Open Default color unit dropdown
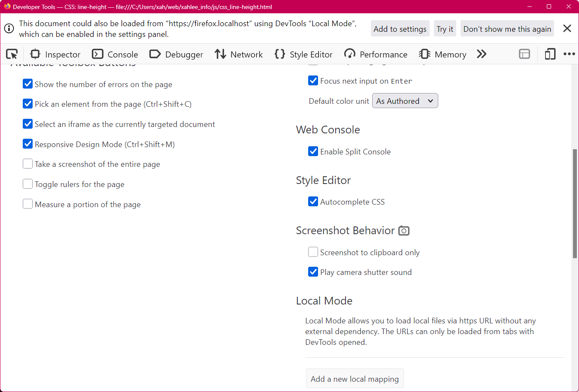 point(405,101)
